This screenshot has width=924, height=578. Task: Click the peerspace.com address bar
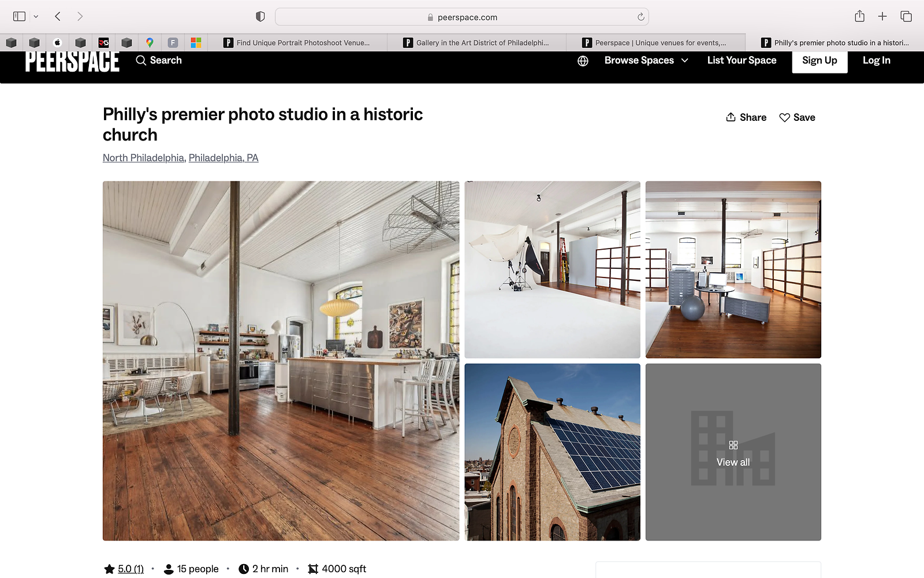(462, 17)
